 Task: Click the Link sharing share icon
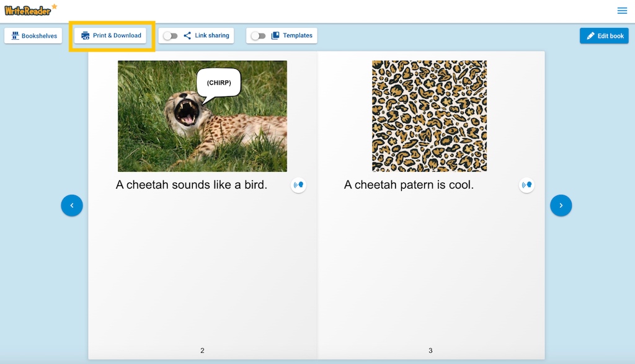tap(187, 36)
